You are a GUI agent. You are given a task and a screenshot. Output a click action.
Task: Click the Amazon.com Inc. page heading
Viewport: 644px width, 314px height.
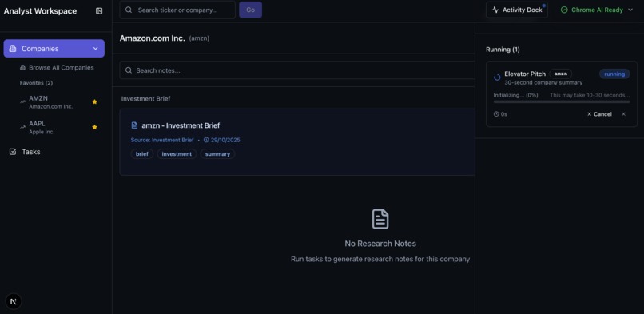[153, 38]
